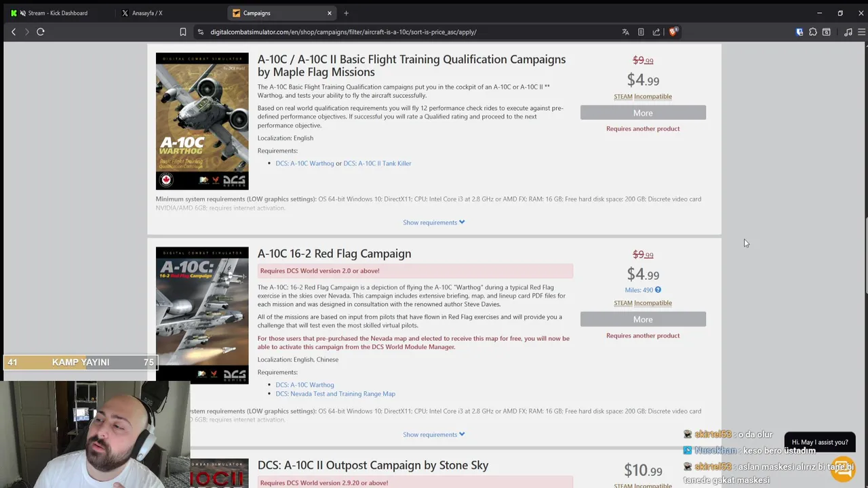Viewport: 868px width, 488px height.
Task: Open A-10C 16-2 Red Flag Campaign title
Action: pyautogui.click(x=334, y=253)
